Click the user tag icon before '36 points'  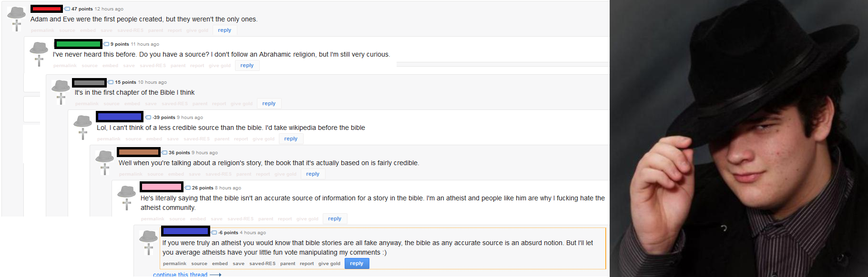click(x=164, y=153)
